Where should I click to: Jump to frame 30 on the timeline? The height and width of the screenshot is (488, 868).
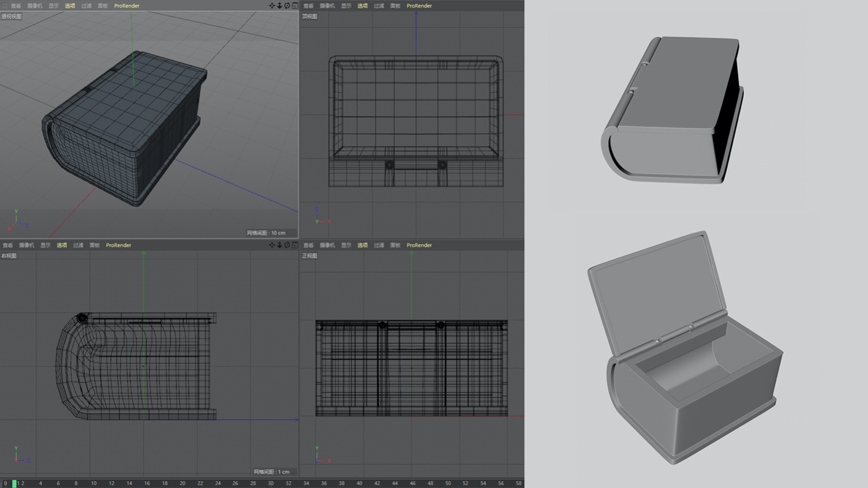(x=271, y=483)
